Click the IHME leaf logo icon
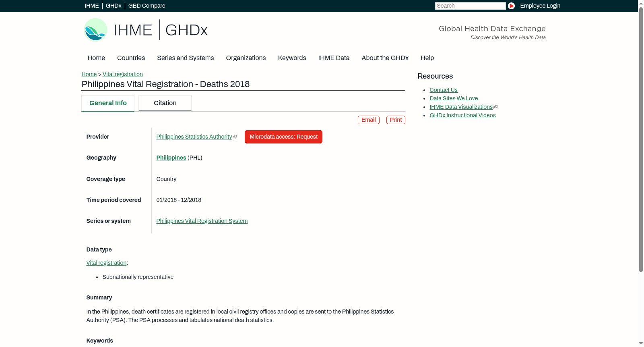The image size is (644, 347). click(x=95, y=30)
